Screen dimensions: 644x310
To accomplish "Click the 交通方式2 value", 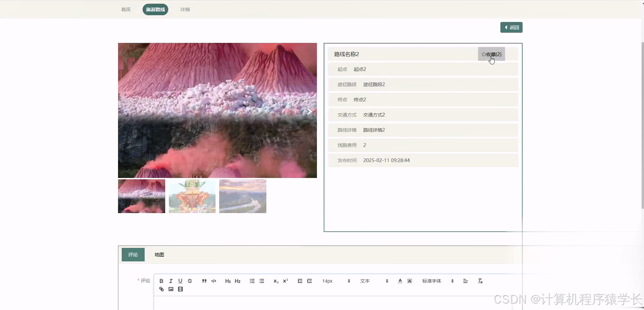I will tap(374, 115).
